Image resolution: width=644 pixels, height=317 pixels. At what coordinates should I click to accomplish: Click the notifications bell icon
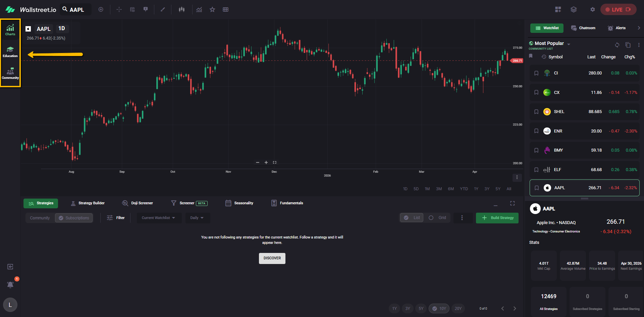pos(10,284)
